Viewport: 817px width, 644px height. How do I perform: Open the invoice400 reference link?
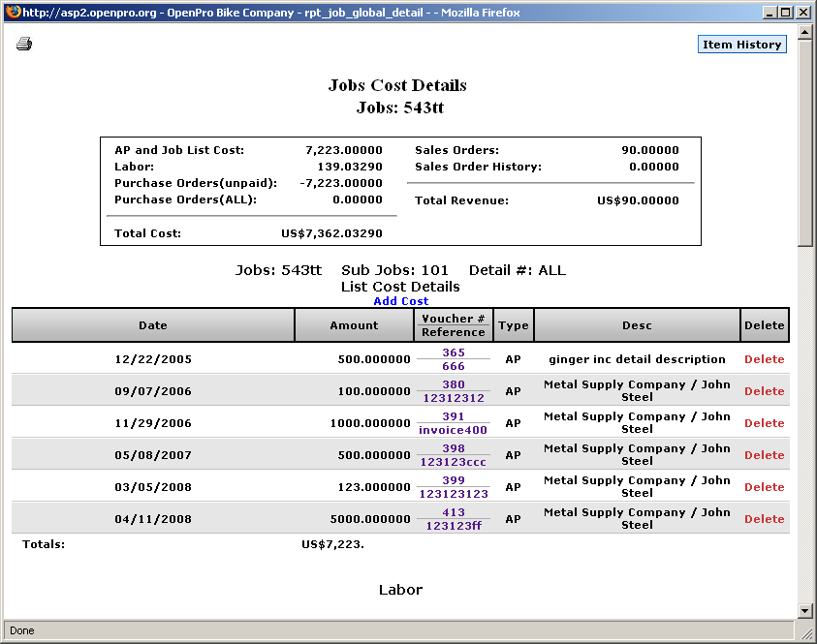tap(453, 430)
